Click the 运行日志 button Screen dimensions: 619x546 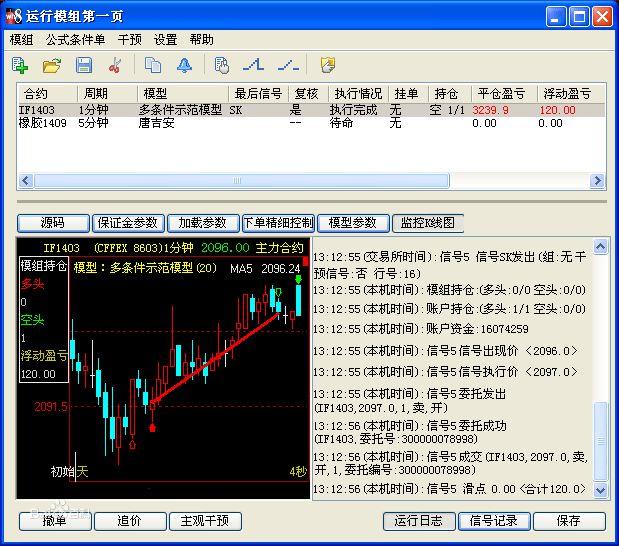(x=418, y=521)
